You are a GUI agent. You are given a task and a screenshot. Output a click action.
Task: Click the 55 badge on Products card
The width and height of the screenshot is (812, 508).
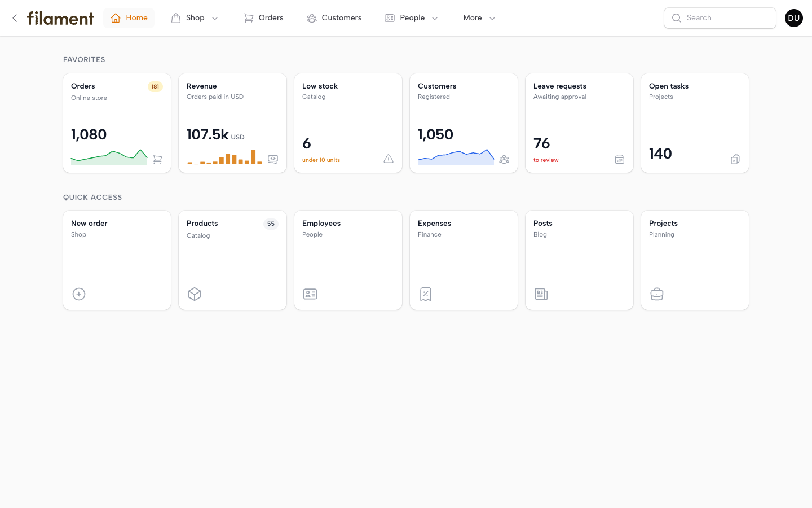[x=271, y=224]
